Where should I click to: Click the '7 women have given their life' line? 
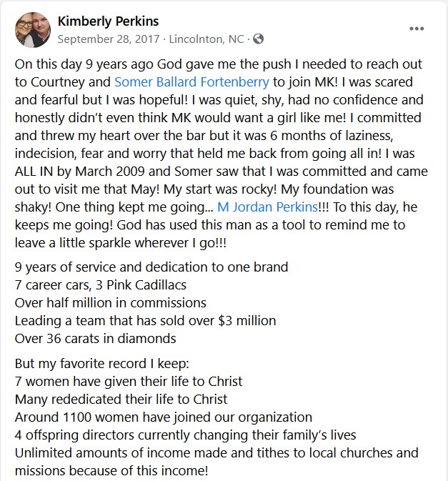click(129, 382)
